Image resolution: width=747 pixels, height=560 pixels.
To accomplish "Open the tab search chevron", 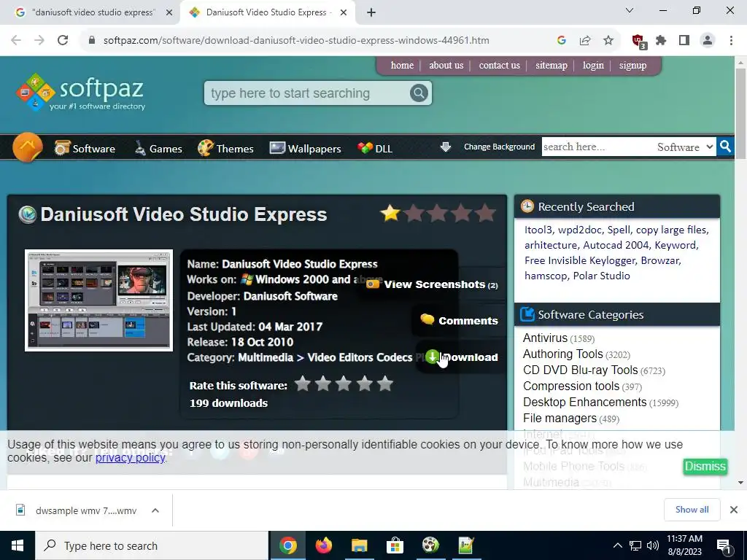I will click(630, 10).
